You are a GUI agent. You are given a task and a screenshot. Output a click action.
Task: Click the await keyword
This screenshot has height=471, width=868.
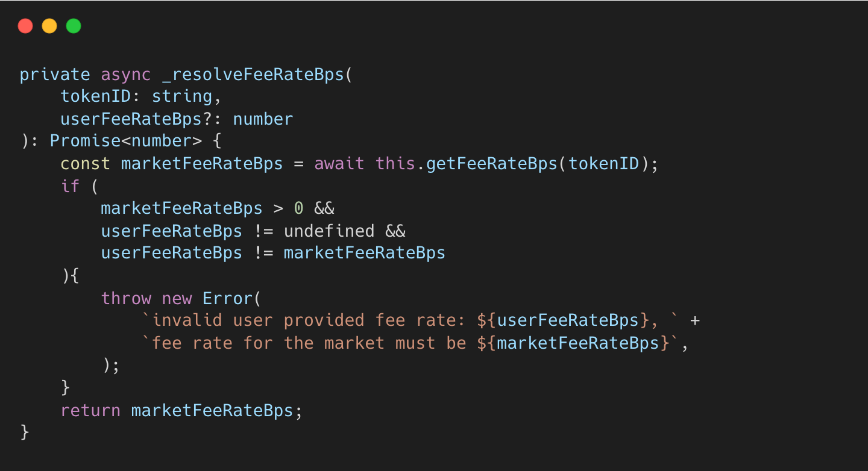pos(339,163)
